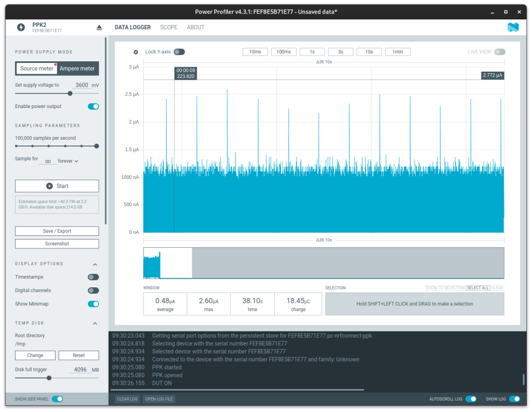532x412 pixels.
Task: Switch to the Scope tab
Action: point(168,28)
